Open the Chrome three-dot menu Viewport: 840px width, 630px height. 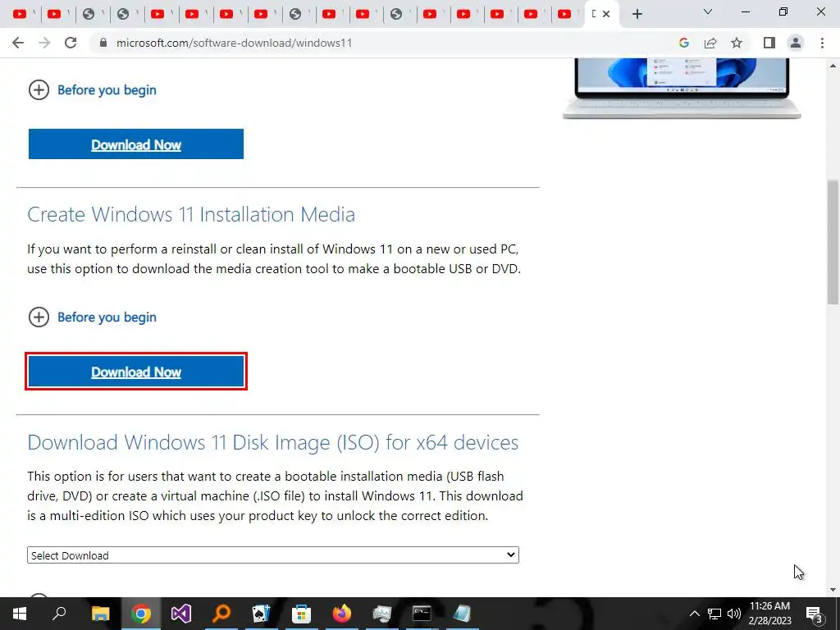(x=822, y=43)
